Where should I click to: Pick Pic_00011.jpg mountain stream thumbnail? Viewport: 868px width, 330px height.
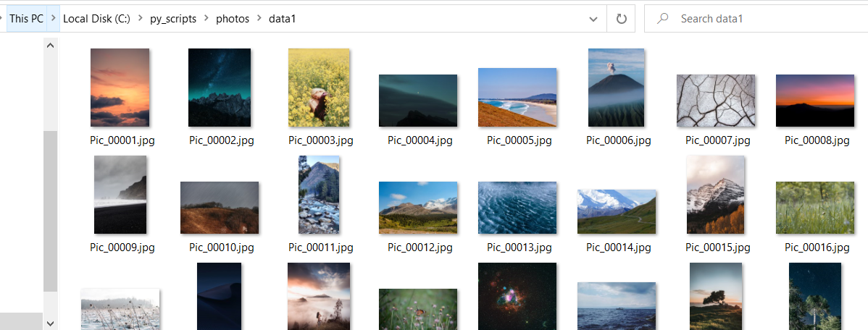pyautogui.click(x=319, y=195)
